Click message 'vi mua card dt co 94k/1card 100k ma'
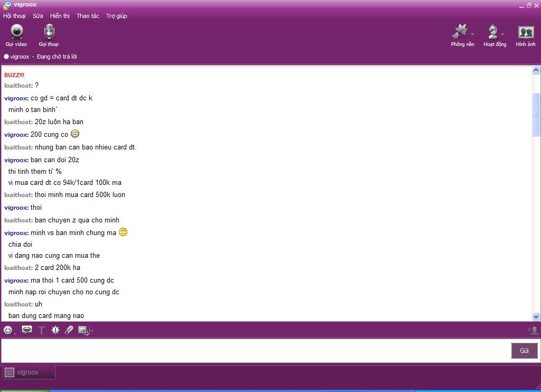 coord(65,183)
